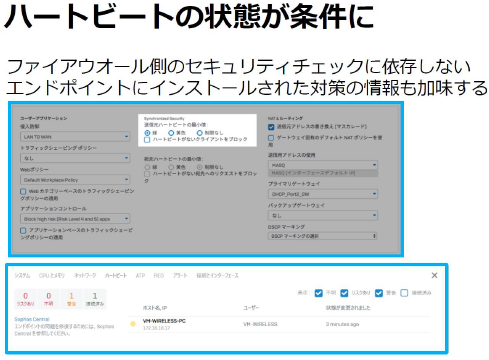
Task: Select the 緑 source heartbeat radio button
Action: [x=147, y=133]
